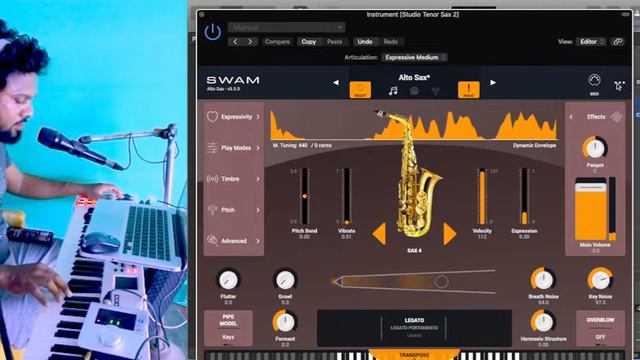The width and height of the screenshot is (640, 360).
Task: Adjust the Formant knob
Action: coord(285,322)
